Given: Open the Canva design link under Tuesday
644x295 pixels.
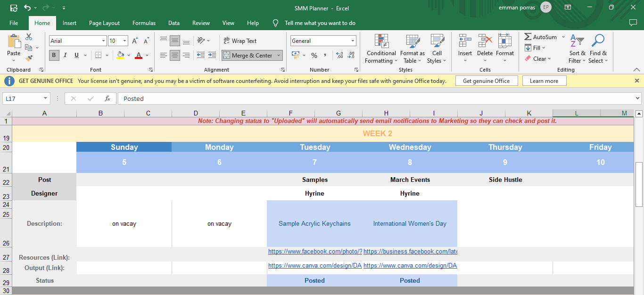Looking at the screenshot, I should [x=314, y=266].
